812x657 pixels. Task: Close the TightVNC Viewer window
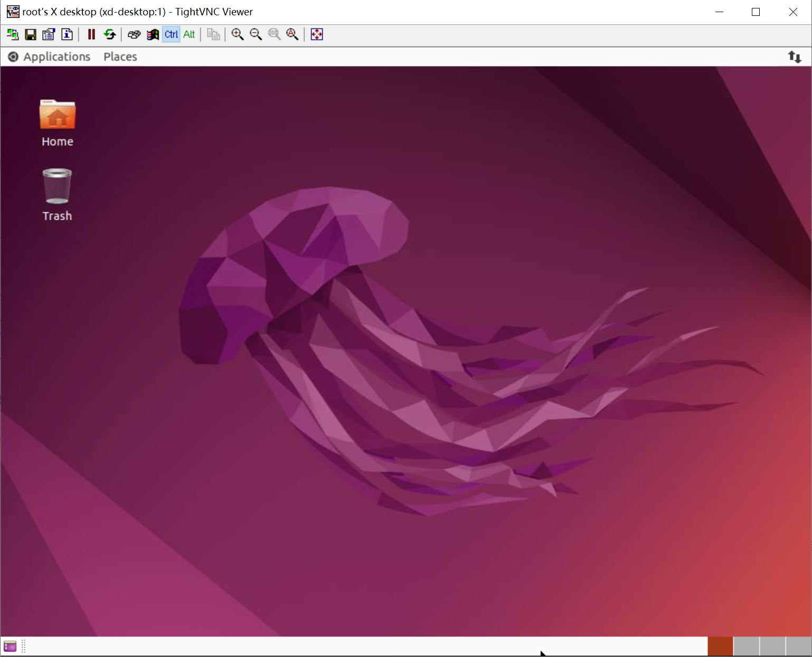point(793,12)
